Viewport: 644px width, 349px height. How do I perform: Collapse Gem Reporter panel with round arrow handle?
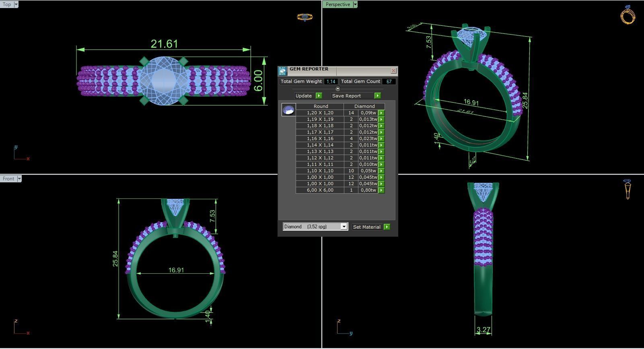pos(338,89)
